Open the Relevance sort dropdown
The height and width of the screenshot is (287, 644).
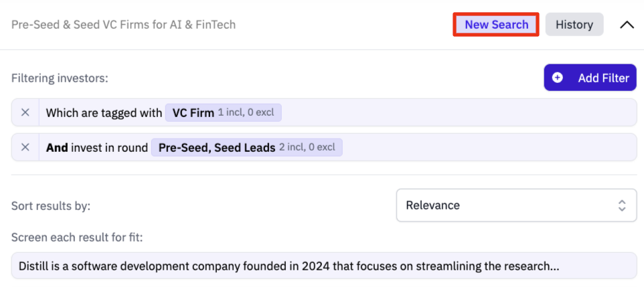pos(516,205)
